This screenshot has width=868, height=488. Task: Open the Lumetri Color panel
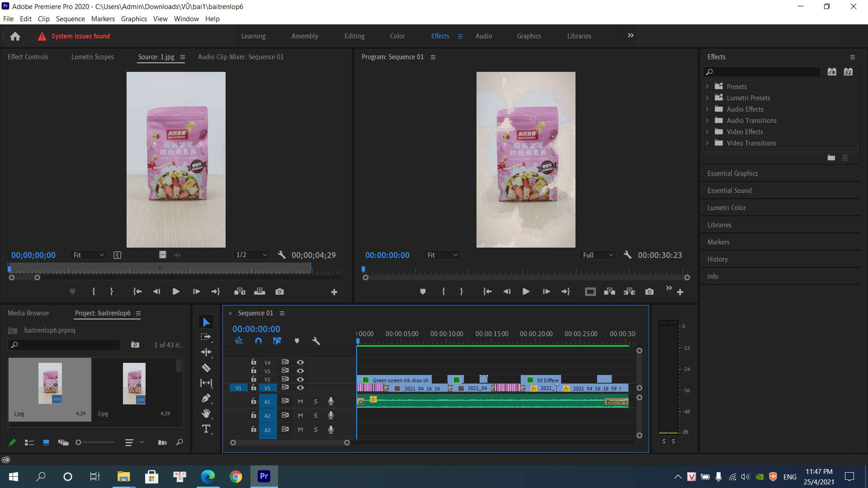[x=726, y=208]
